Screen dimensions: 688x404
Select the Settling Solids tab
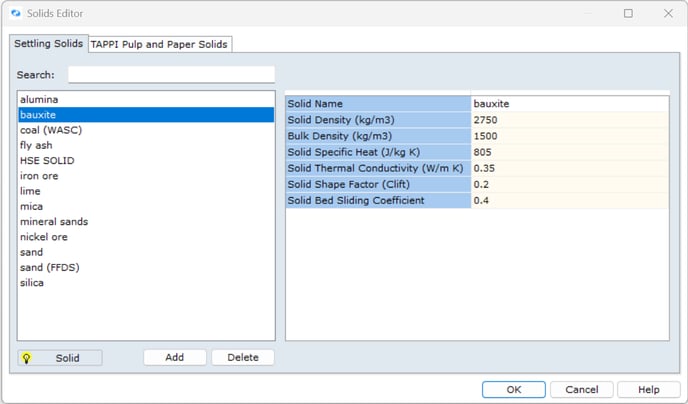(x=48, y=44)
